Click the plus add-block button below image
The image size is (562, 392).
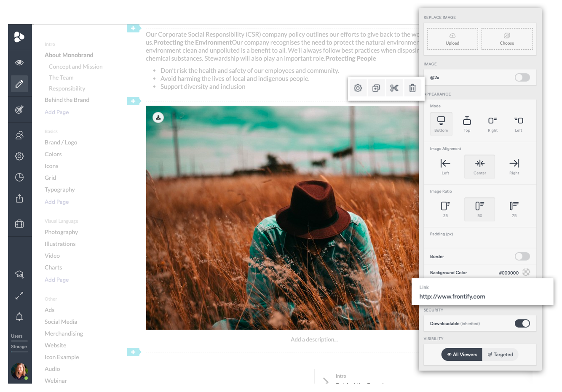click(133, 352)
